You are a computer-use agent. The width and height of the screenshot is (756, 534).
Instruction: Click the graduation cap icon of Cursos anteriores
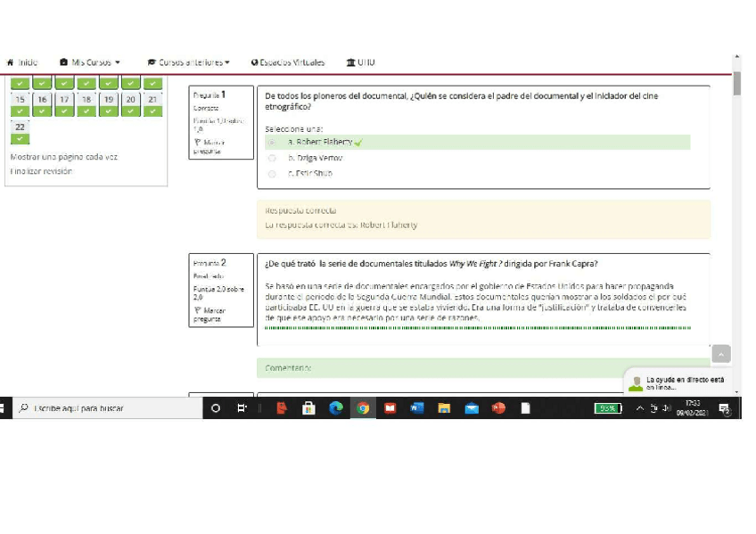click(152, 62)
